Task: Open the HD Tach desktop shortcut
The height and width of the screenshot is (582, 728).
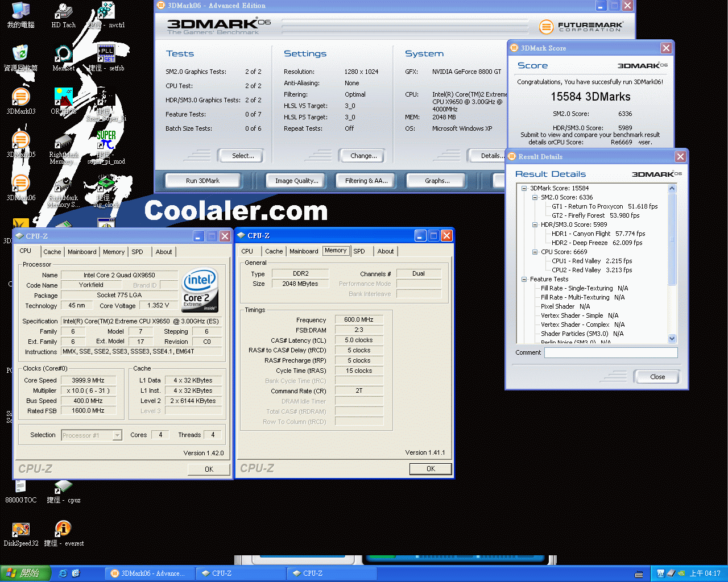Action: [63, 15]
